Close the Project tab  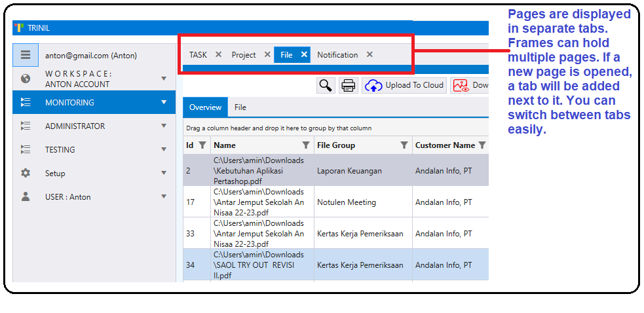coord(267,55)
